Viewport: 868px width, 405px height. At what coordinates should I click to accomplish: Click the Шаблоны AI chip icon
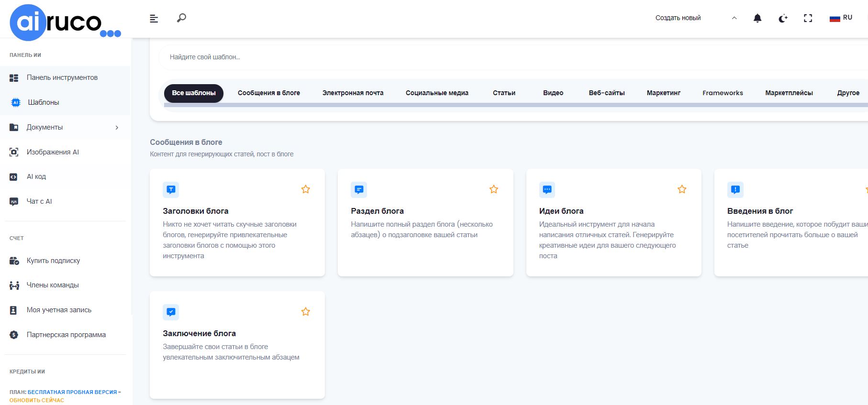point(16,102)
